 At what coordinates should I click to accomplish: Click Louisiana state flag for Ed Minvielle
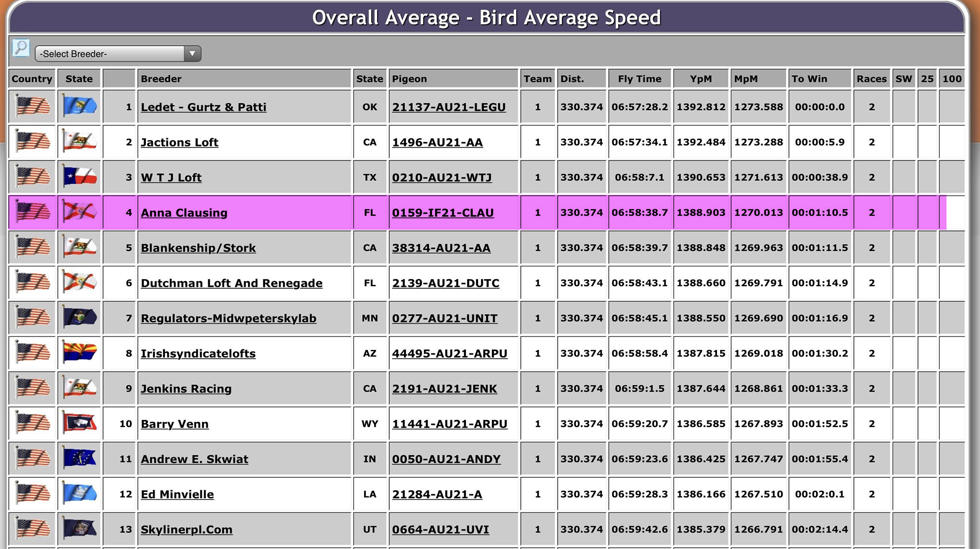click(x=79, y=494)
